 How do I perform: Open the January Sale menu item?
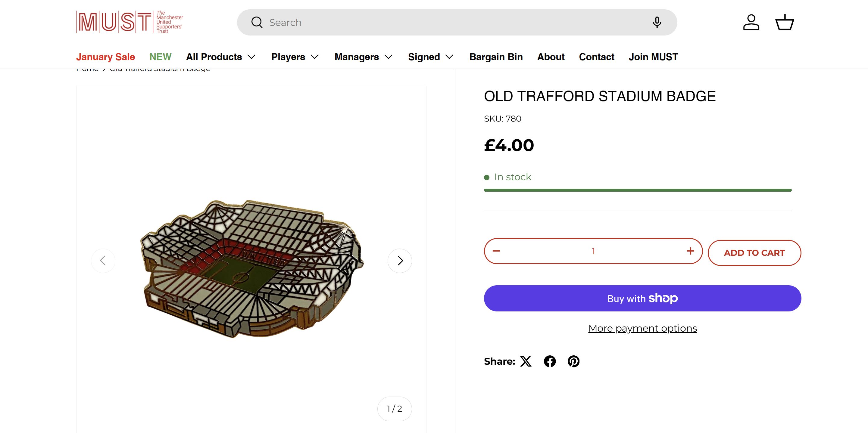pos(105,57)
